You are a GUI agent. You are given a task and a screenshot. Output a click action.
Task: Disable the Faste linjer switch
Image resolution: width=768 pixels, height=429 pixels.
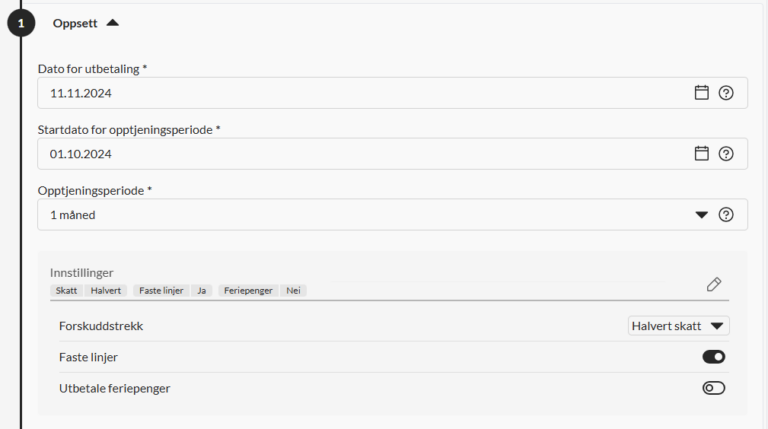pyautogui.click(x=713, y=357)
